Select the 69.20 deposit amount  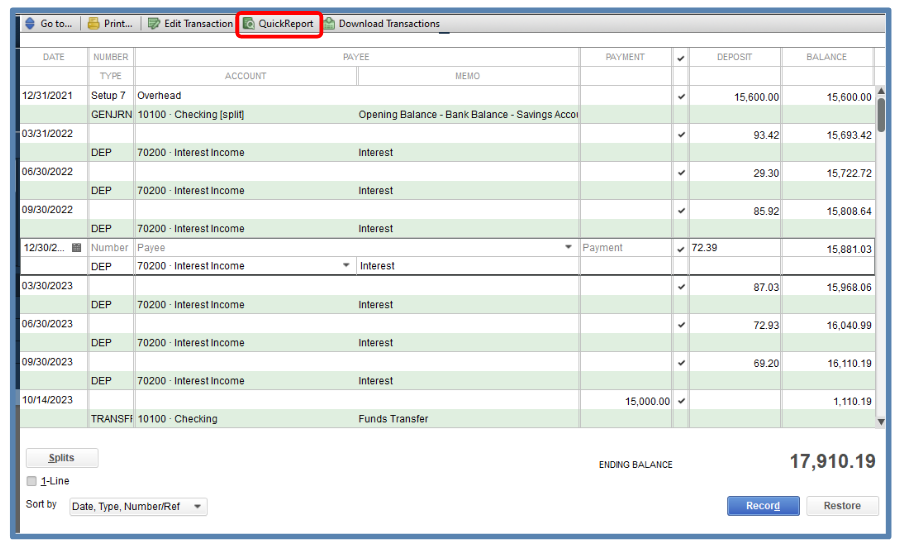[766, 363]
